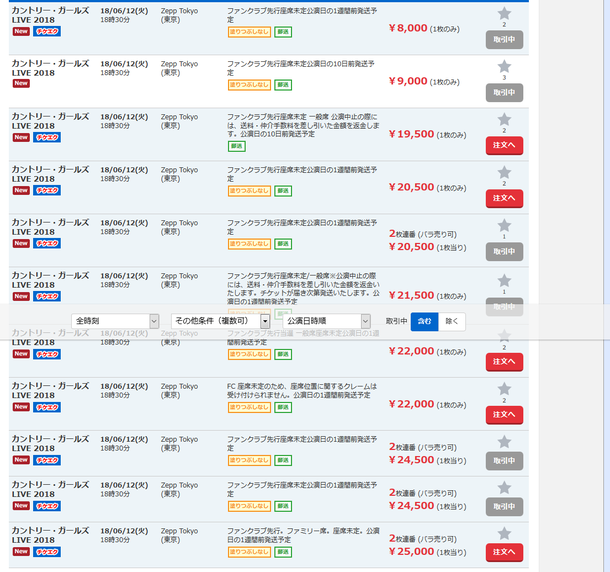Click the green 郵送 tag on the ¥8,000 row
Viewport: 610px width, 572px height.
coord(283,32)
